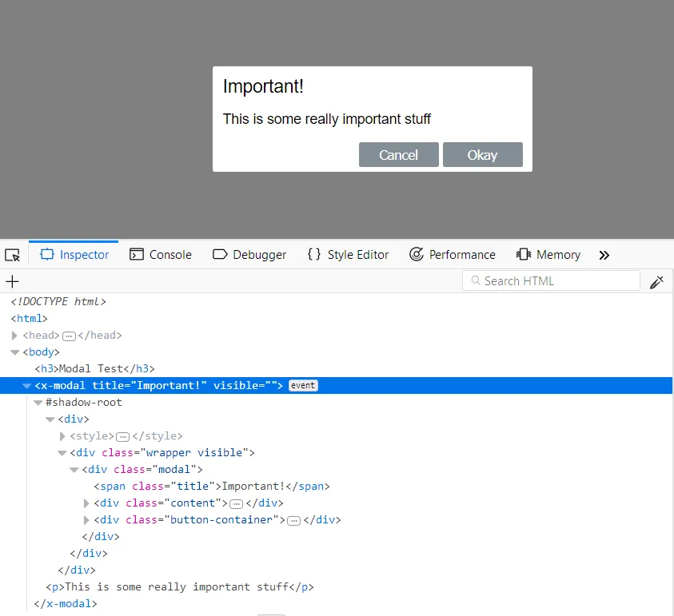Switch to the Console tab
The width and height of the screenshot is (674, 616).
pyautogui.click(x=161, y=255)
